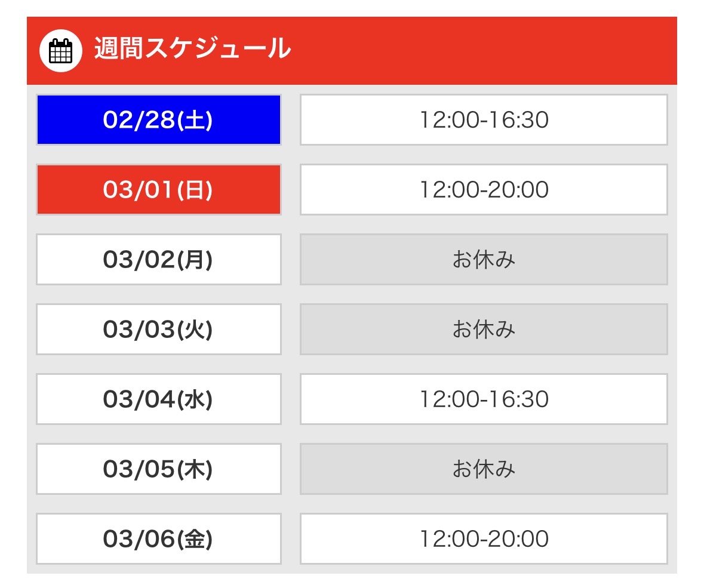Image resolution: width=704 pixels, height=588 pixels.
Task: Click the お休み cell for 03/03 Tuesday
Action: click(483, 329)
